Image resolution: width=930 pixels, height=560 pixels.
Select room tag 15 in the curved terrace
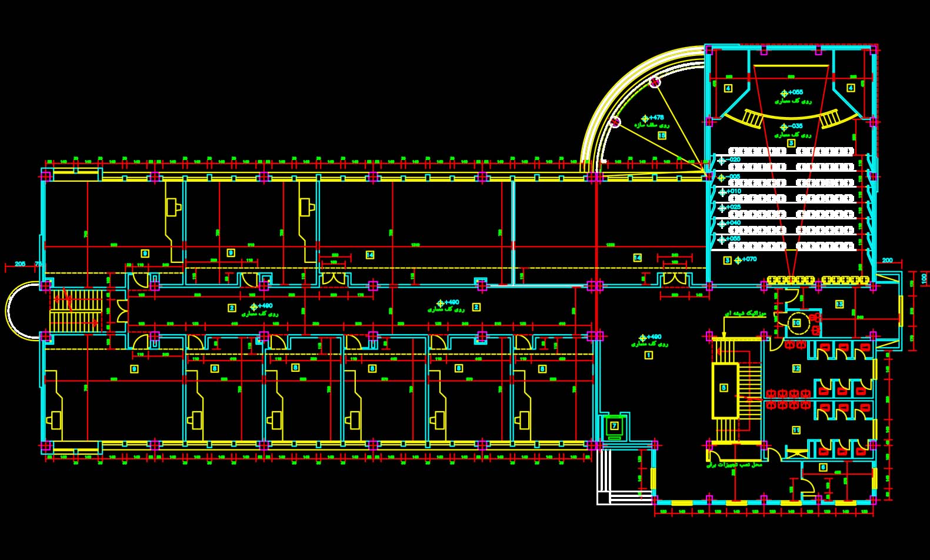[662, 135]
